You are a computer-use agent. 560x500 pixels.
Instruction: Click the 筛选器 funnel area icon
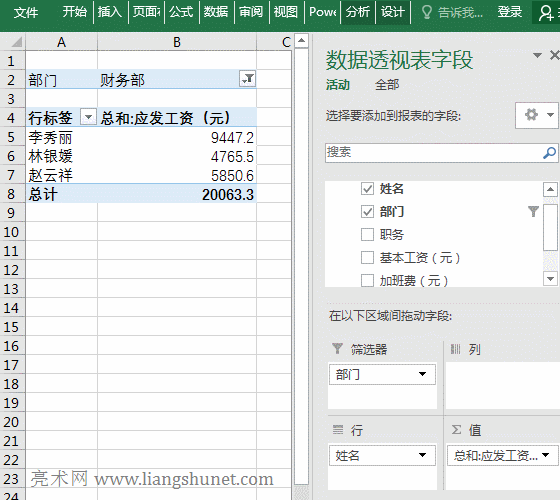point(337,349)
